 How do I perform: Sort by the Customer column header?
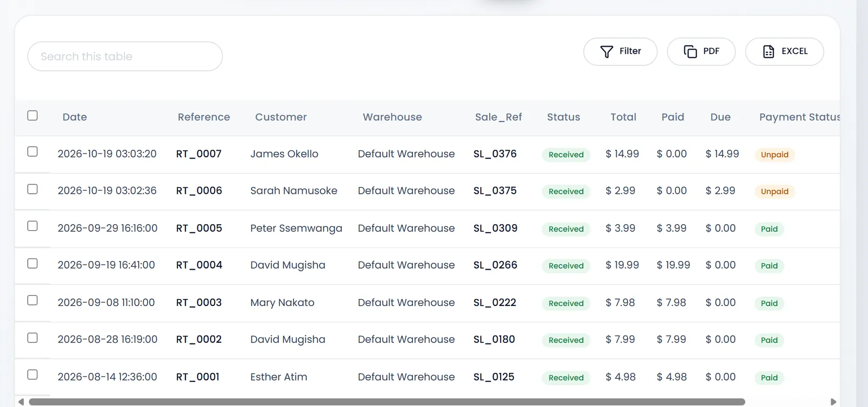pos(281,117)
